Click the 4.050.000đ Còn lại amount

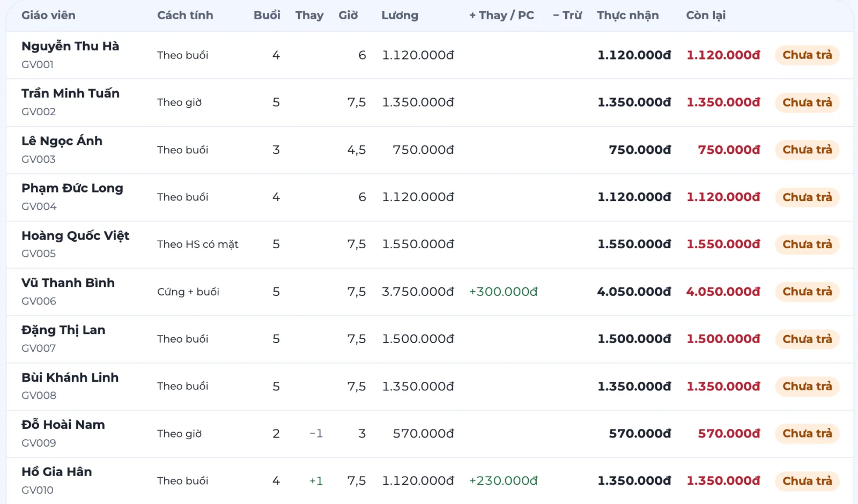point(723,292)
